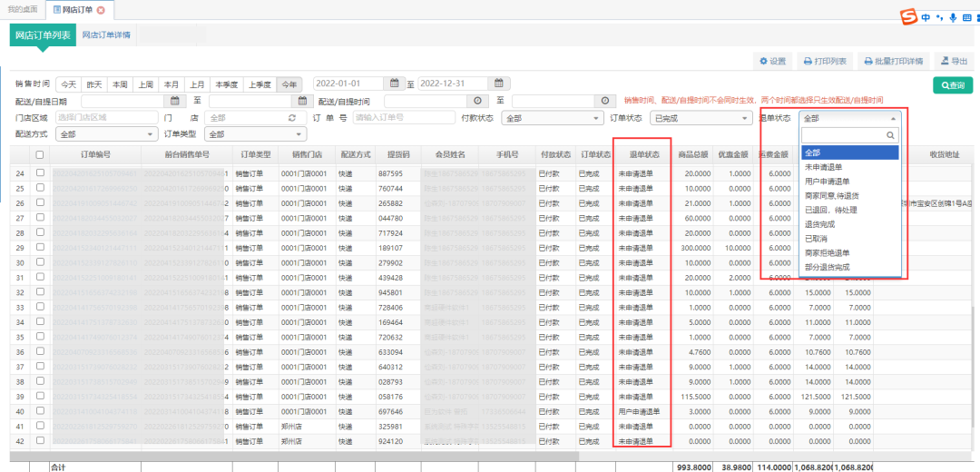
Task: Click the 打印列表 printer button
Action: 824,62
